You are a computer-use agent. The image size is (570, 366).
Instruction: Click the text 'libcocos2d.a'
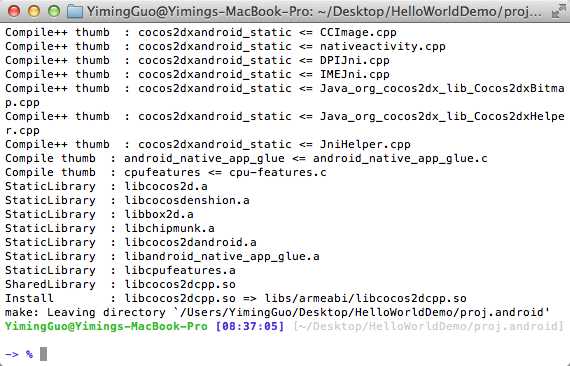166,186
